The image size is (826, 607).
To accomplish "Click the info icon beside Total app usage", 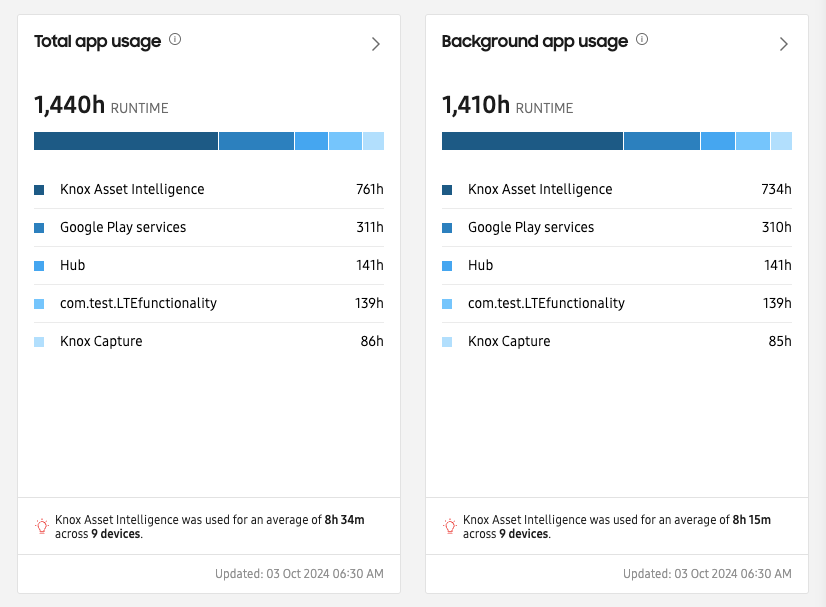I will pos(175,40).
